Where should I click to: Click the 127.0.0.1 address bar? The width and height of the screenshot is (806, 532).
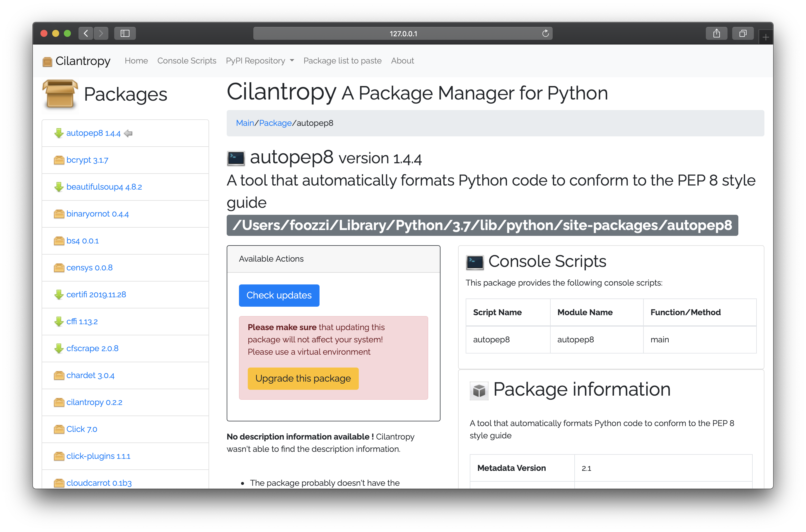click(x=403, y=33)
